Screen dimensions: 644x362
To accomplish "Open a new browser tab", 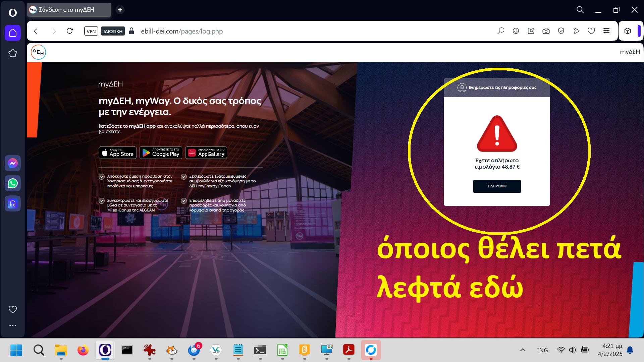I will 120,10.
